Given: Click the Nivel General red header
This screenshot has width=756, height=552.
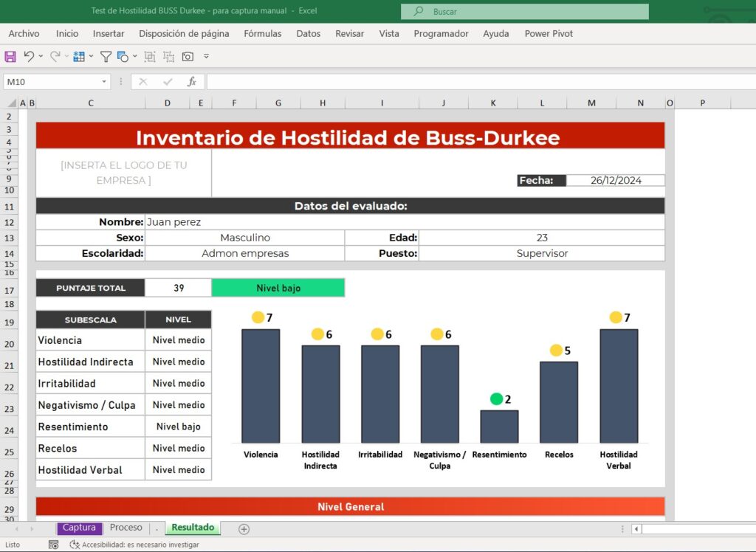Looking at the screenshot, I should click(x=351, y=507).
